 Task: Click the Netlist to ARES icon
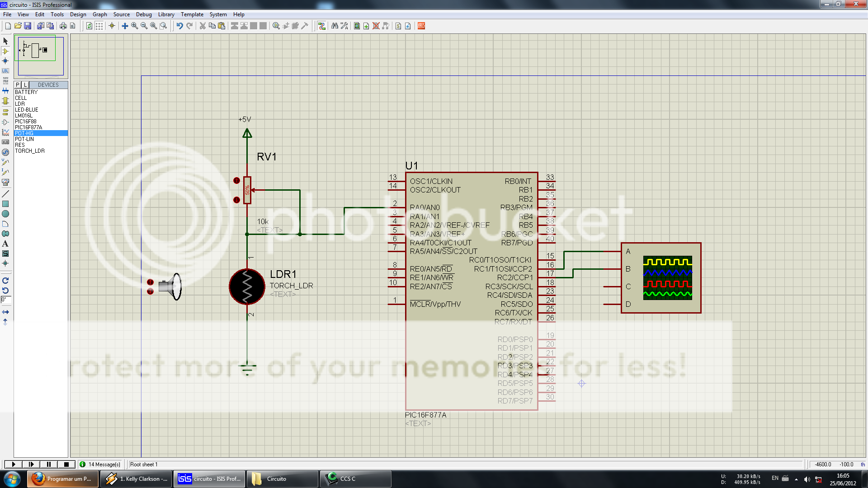421,26
